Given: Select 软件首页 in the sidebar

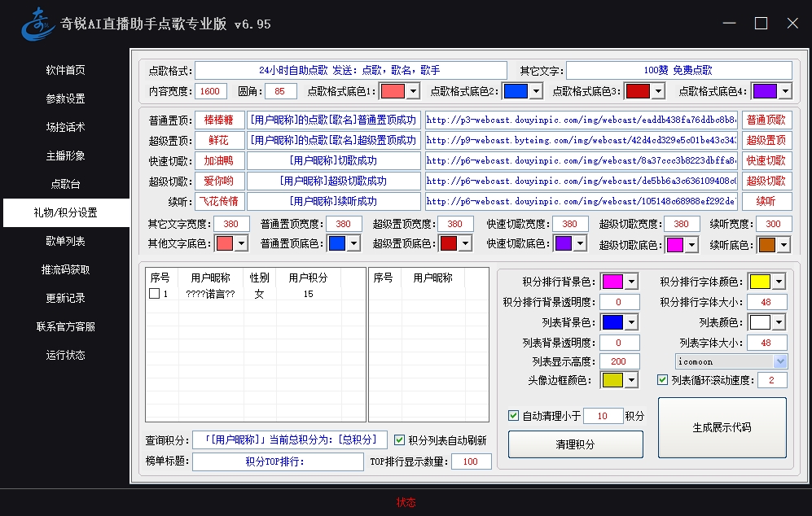Looking at the screenshot, I should 65,70.
